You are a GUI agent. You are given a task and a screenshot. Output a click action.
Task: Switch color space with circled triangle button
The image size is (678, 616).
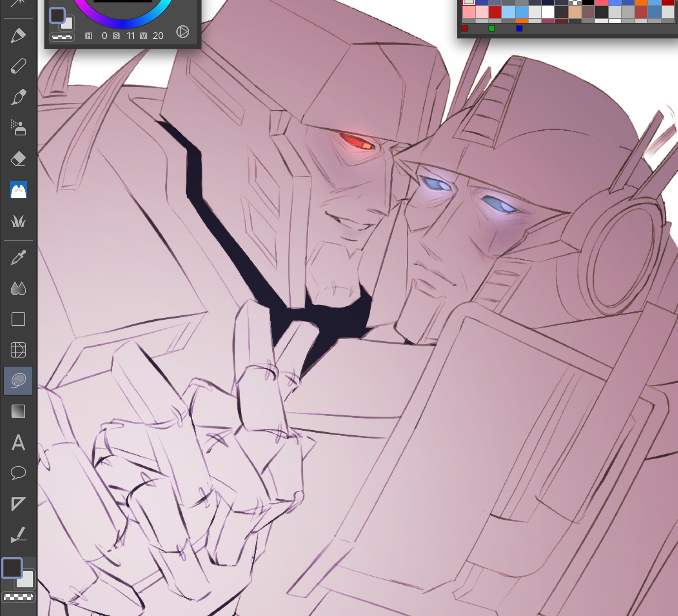[x=183, y=32]
